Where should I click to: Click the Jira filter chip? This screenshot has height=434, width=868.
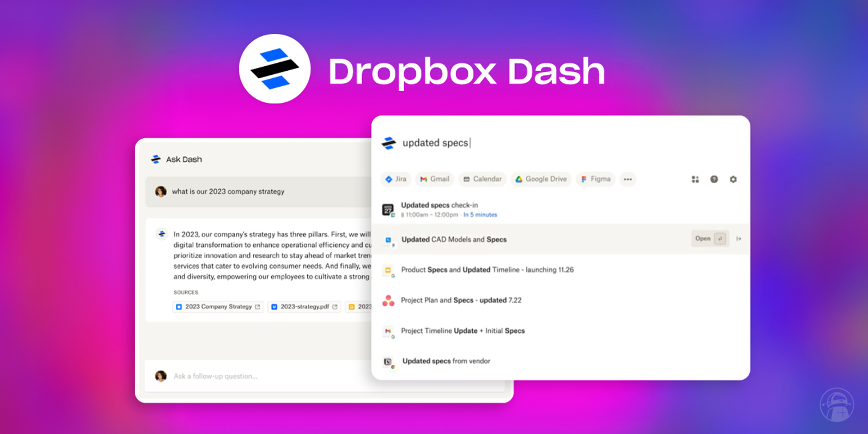396,179
